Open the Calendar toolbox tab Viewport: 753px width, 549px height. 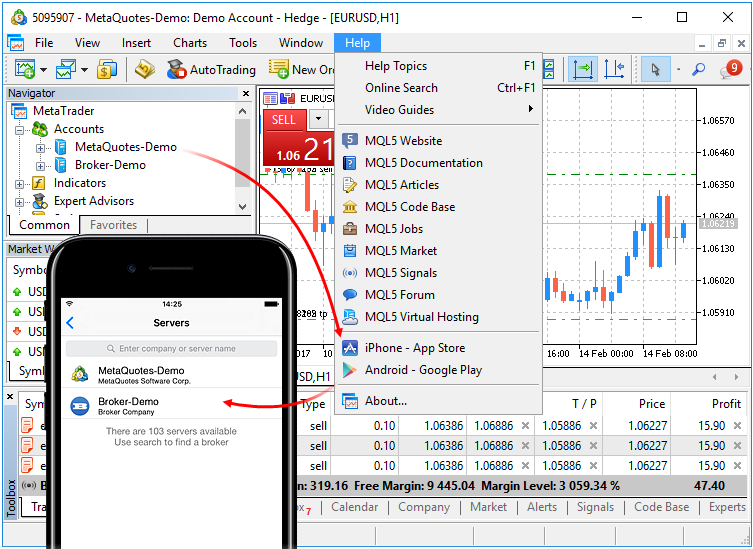(354, 507)
